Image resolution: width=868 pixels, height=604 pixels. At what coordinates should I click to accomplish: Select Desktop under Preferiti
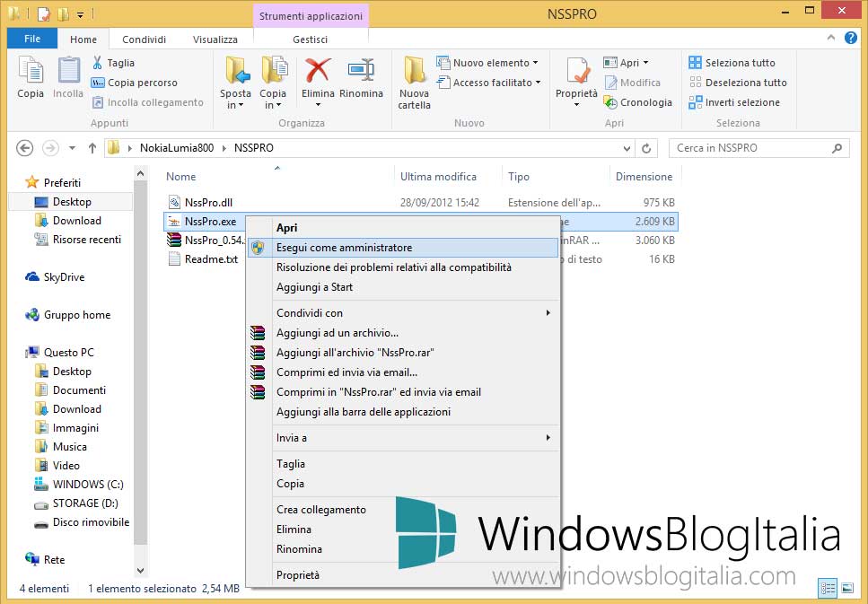[71, 202]
